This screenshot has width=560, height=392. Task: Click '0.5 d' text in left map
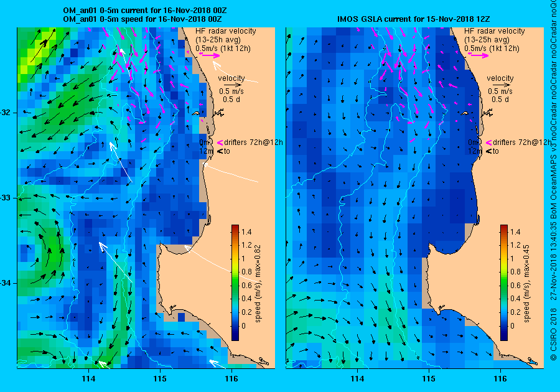(231, 100)
